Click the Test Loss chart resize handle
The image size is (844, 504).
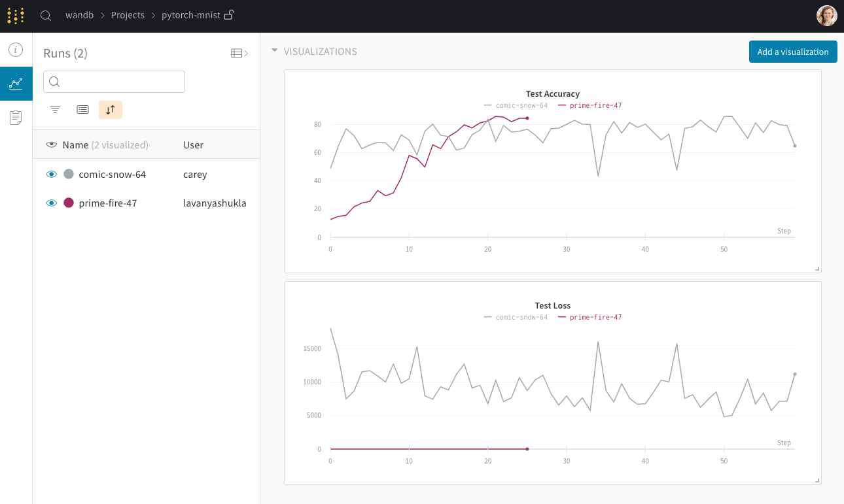[817, 480]
